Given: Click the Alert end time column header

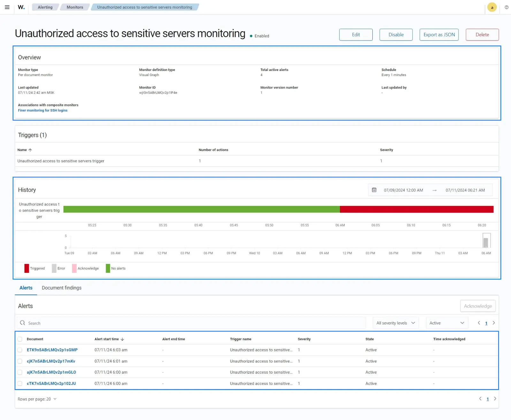Looking at the screenshot, I should point(173,339).
